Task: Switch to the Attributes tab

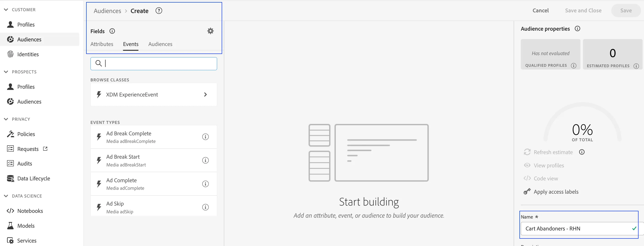Action: click(102, 44)
